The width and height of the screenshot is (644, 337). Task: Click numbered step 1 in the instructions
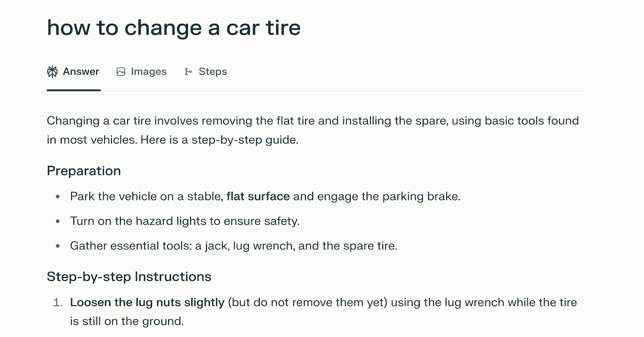point(58,302)
